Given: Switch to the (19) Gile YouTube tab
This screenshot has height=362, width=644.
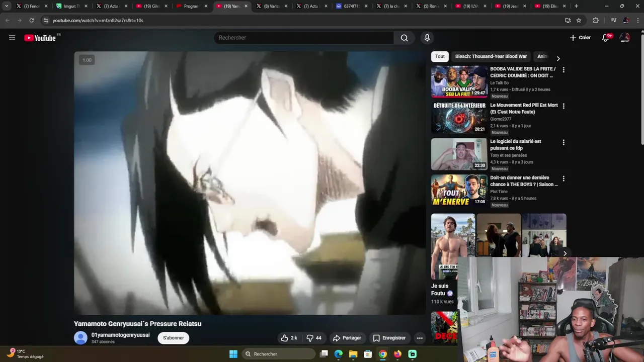Looking at the screenshot, I should (151, 6).
